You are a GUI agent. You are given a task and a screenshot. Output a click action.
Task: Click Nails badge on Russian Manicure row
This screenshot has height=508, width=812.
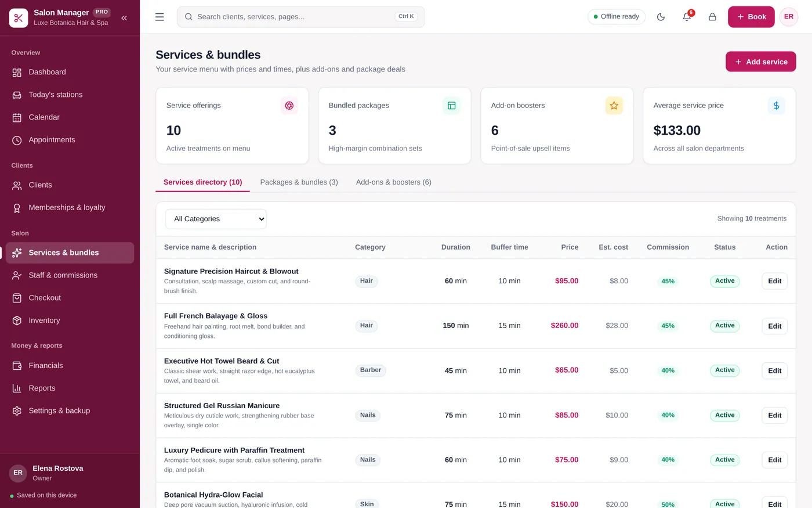(368, 415)
